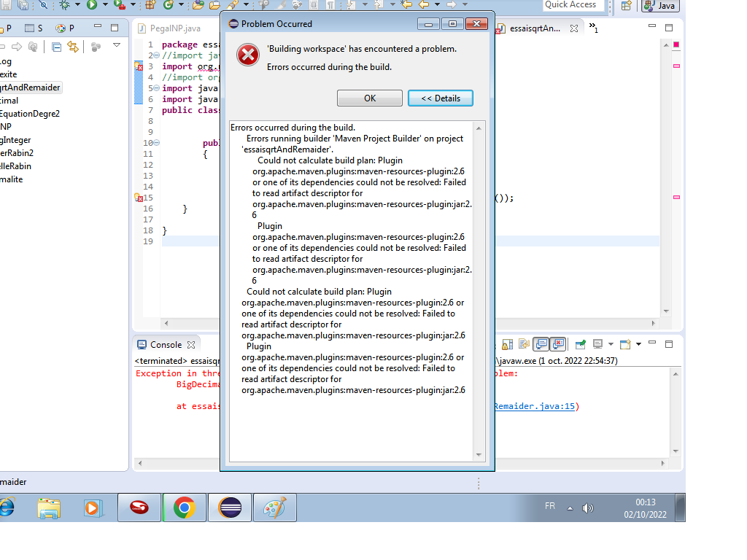Open the Run dropdown arrow
The height and width of the screenshot is (560, 747).
[x=105, y=5]
